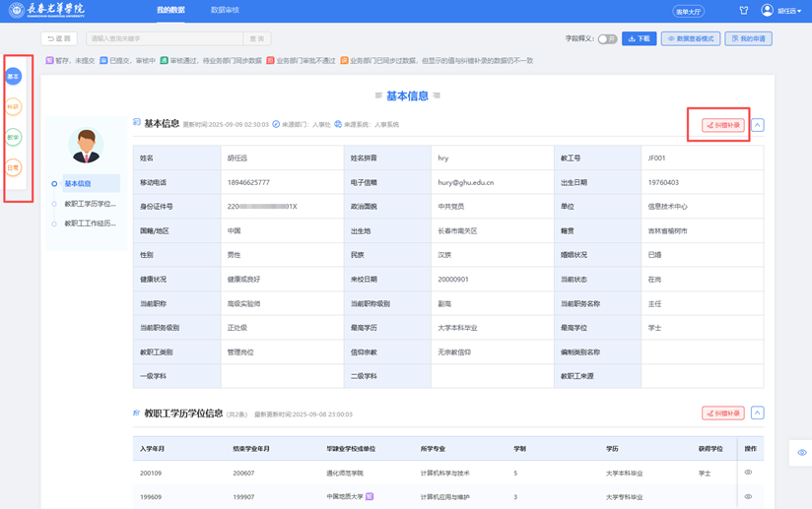
Task: Click the profile photo avatar
Action: point(86,146)
